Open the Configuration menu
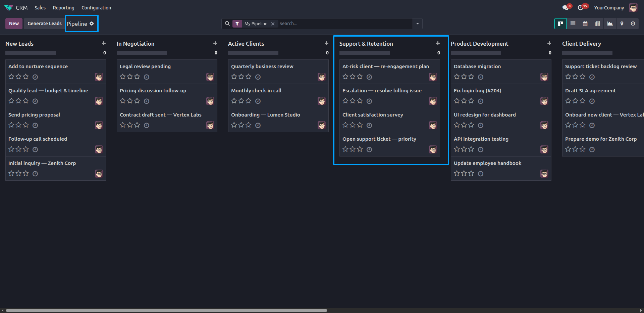Screen dimensions: 644x313 96,8
